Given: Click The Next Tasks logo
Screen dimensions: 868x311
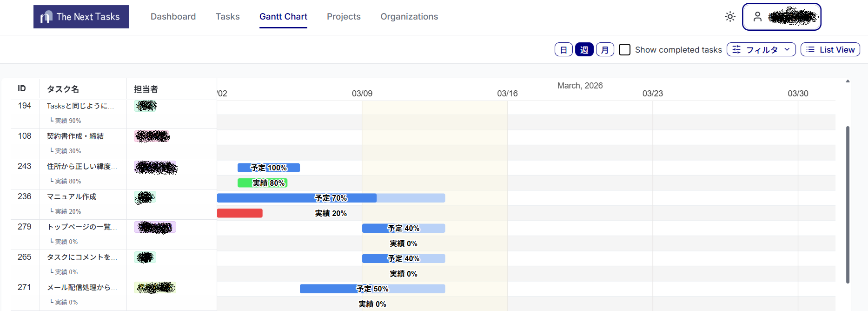Looking at the screenshot, I should coord(81,17).
